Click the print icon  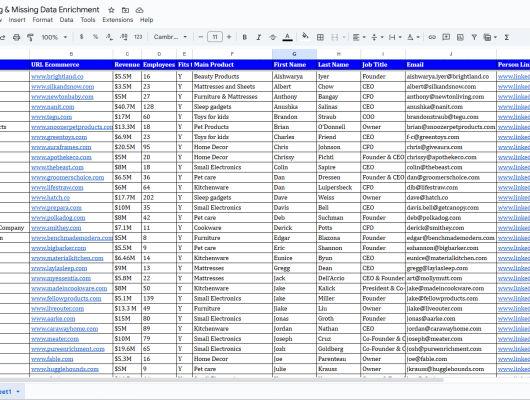coord(17,37)
